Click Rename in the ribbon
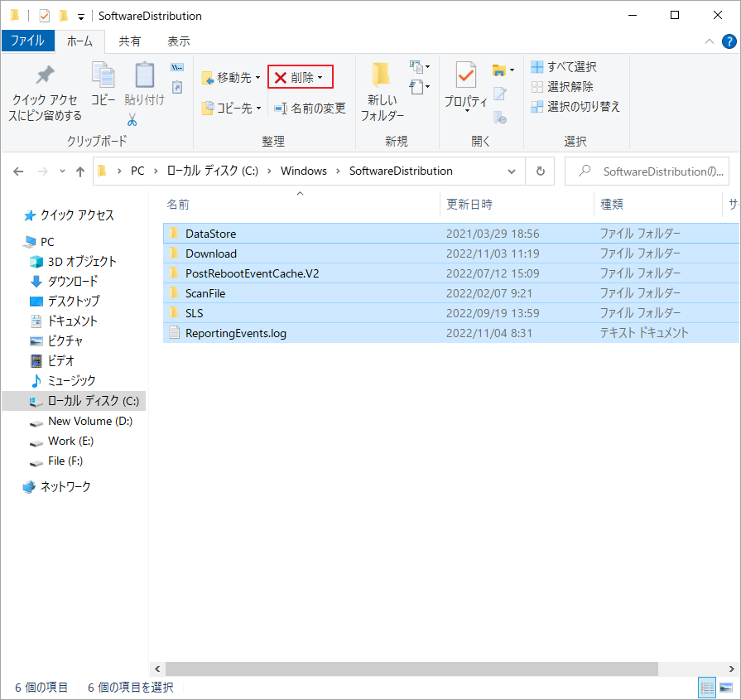 click(310, 109)
